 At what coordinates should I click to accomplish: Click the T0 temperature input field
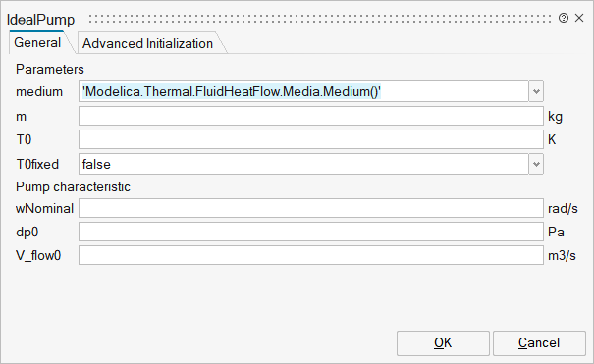[x=311, y=139]
